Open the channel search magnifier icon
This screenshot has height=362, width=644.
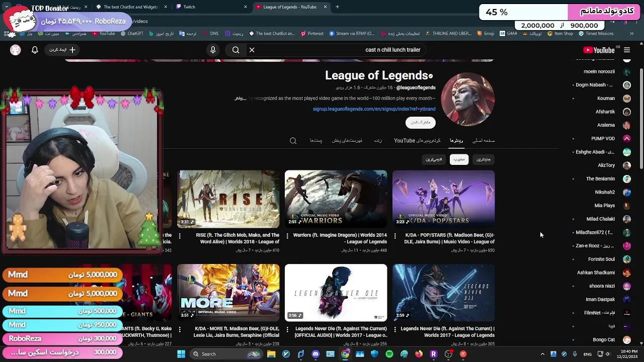(293, 141)
